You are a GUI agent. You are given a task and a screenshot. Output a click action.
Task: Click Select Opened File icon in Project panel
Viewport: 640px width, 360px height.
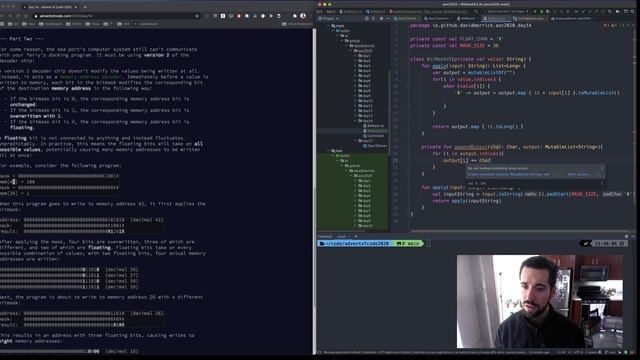coord(367,18)
